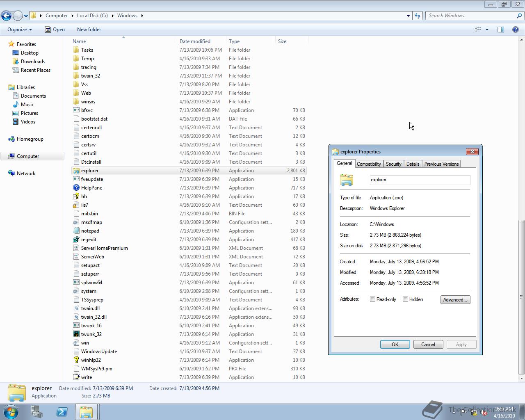Open the view options dropdown arrow
The image size is (525, 420).
point(487,30)
